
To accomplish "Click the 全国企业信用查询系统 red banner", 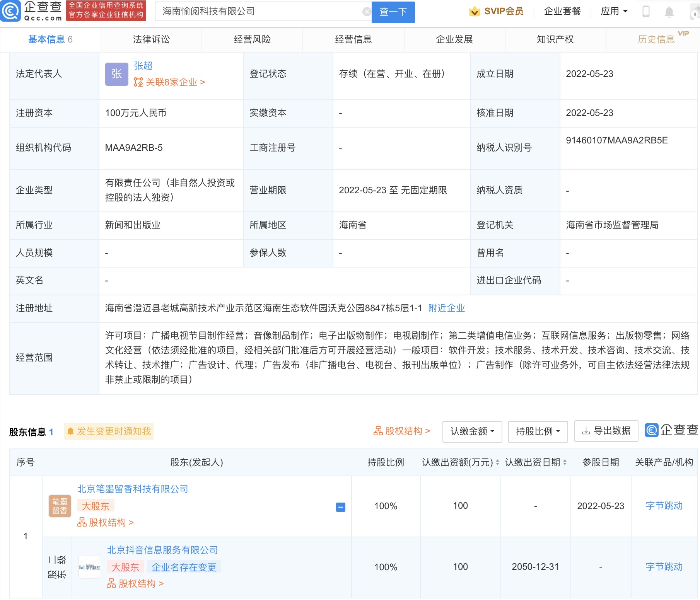I will pos(106,10).
